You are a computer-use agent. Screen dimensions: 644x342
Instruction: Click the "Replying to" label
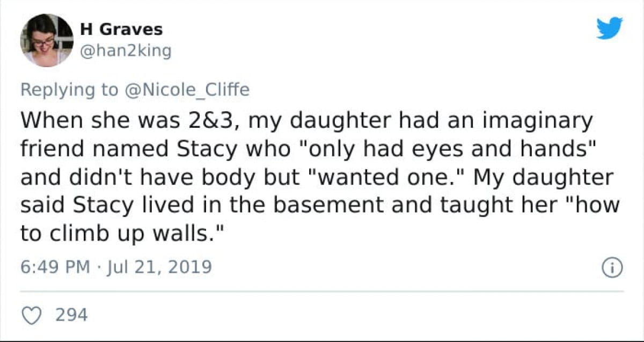click(69, 90)
